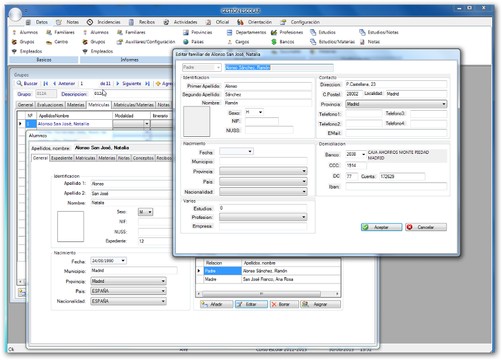Image resolution: width=502 pixels, height=360 pixels.
Task: Open Nacimiento Fecha picker in dialog
Action: (250, 152)
